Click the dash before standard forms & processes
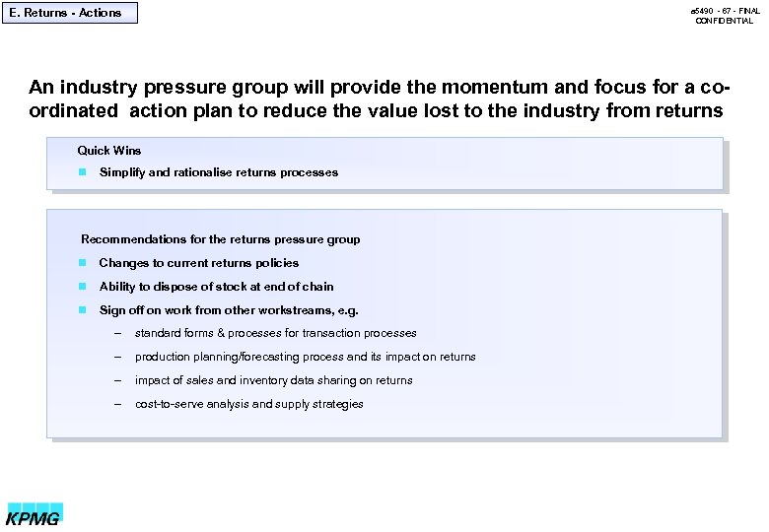769x532 pixels. 117,333
